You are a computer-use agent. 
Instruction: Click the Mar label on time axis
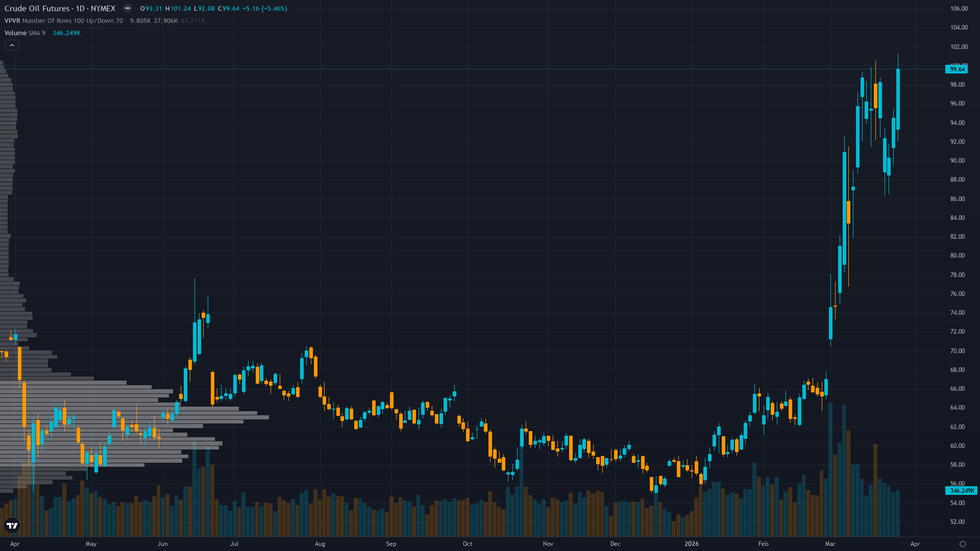pos(830,544)
